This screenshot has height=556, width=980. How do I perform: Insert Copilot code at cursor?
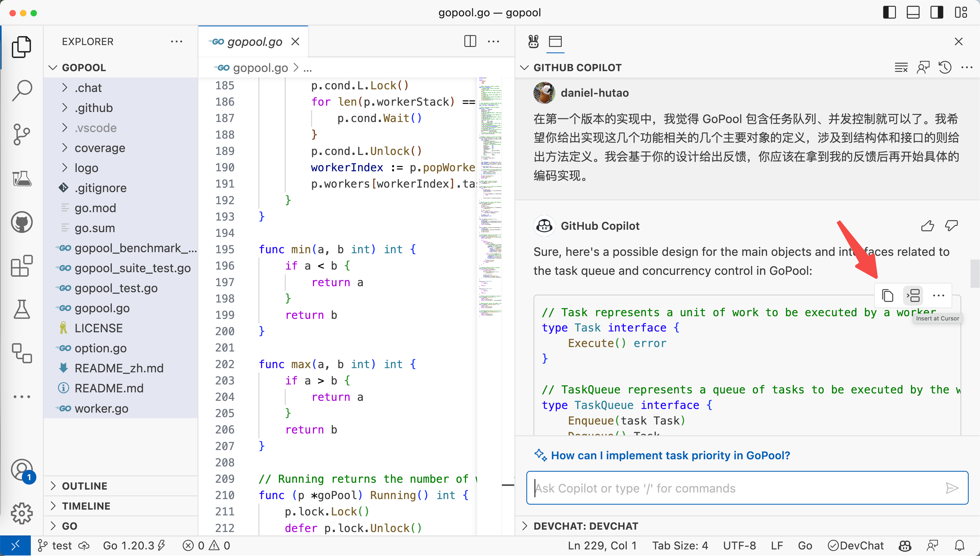pos(913,295)
